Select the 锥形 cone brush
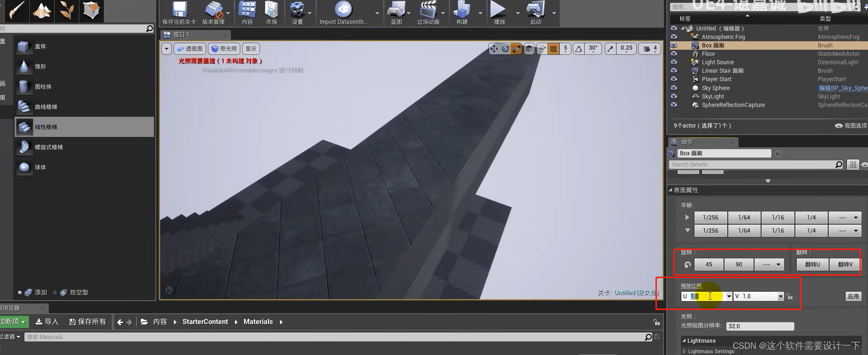Image resolution: width=868 pixels, height=355 pixels. tap(84, 67)
